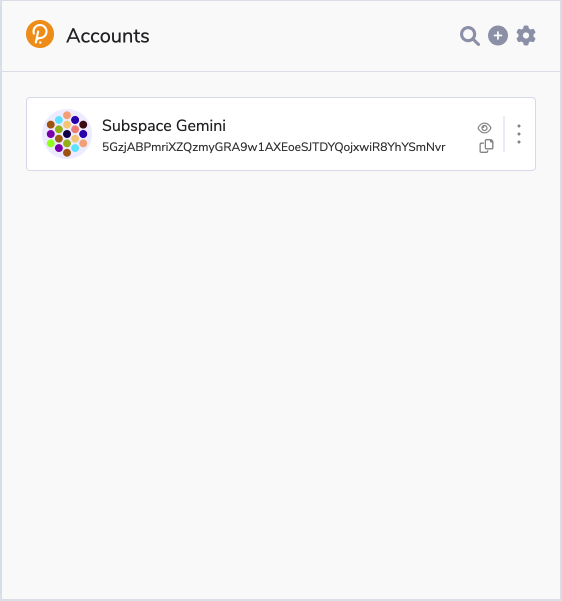Hide the Subspace Gemini account from sites

point(484,128)
